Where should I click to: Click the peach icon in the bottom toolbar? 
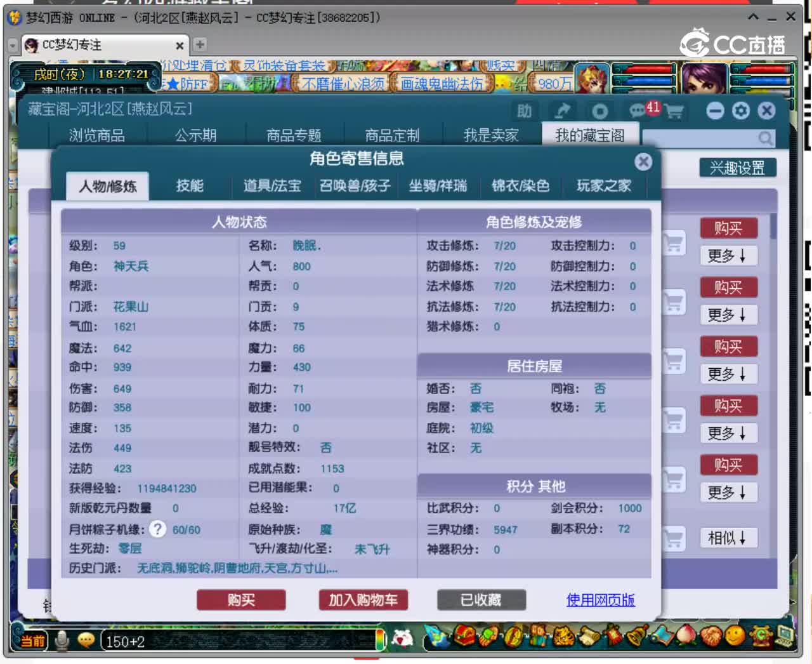(686, 635)
